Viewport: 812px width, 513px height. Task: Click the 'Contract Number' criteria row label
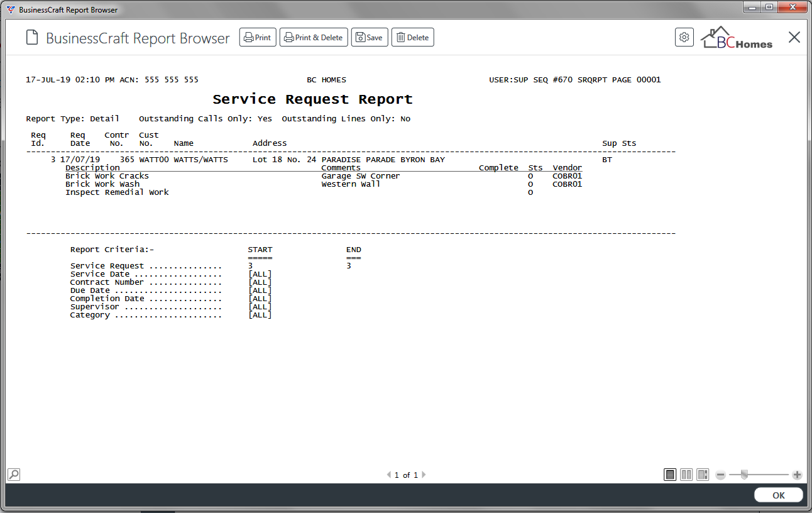coord(107,282)
